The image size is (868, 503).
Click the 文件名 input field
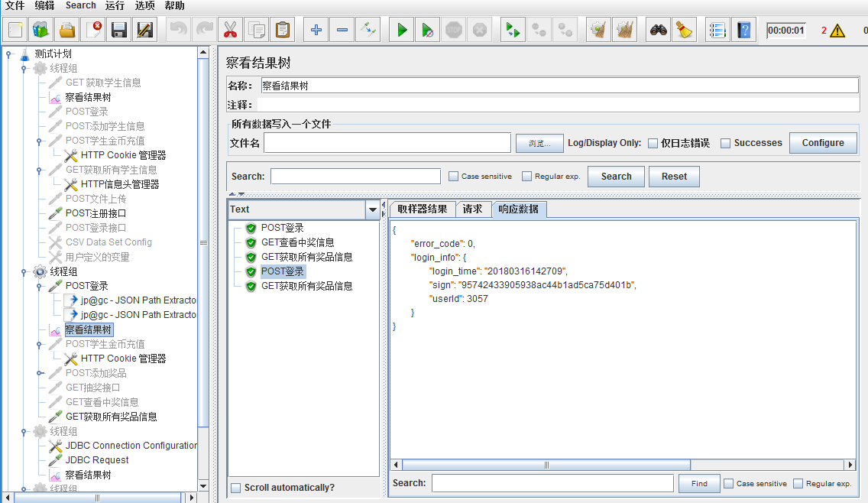387,143
